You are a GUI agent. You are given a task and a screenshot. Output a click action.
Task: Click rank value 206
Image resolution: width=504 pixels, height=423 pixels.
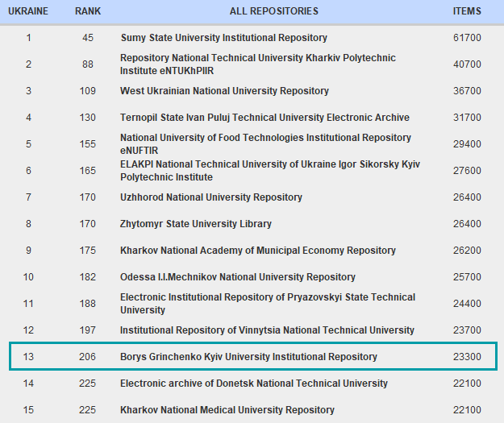click(x=88, y=357)
